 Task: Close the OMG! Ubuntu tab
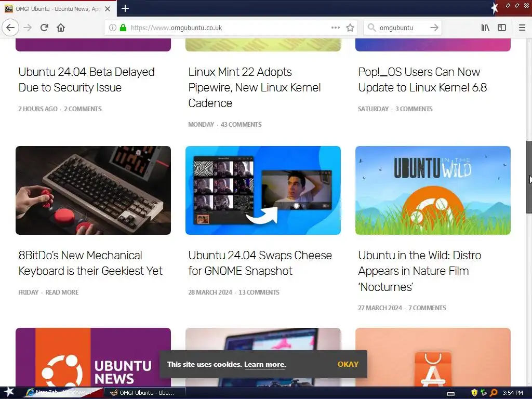point(108,9)
